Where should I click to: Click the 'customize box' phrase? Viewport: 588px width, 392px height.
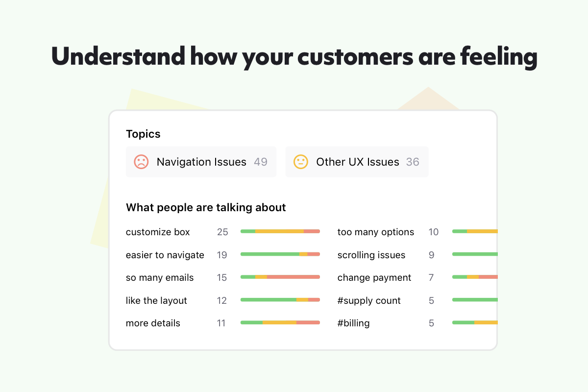pyautogui.click(x=158, y=232)
